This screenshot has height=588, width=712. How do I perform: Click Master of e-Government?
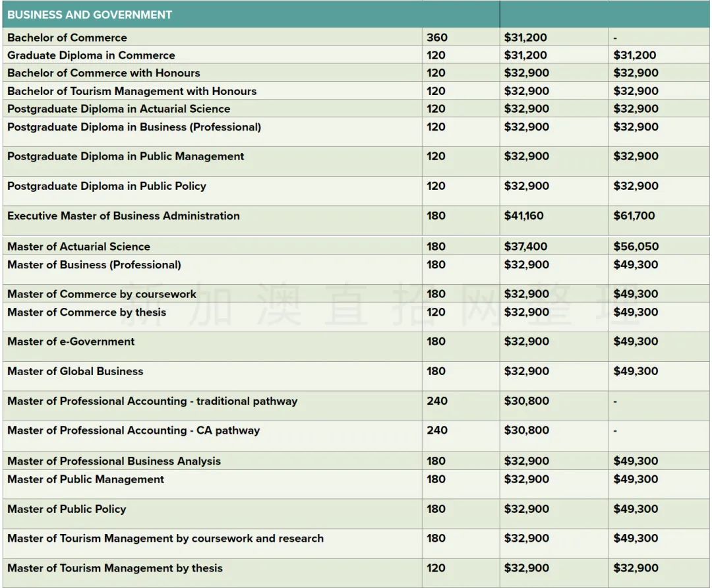[x=71, y=341]
